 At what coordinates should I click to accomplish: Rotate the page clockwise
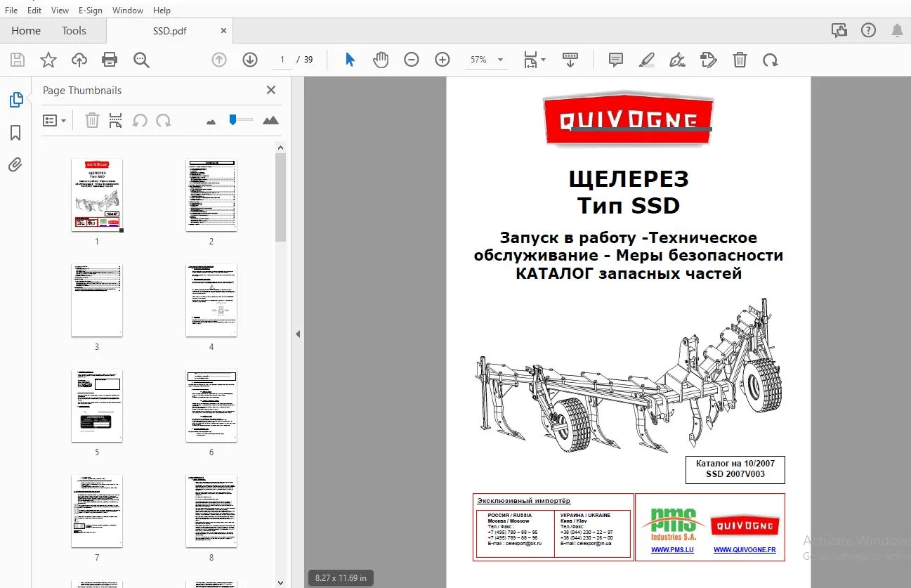click(771, 60)
